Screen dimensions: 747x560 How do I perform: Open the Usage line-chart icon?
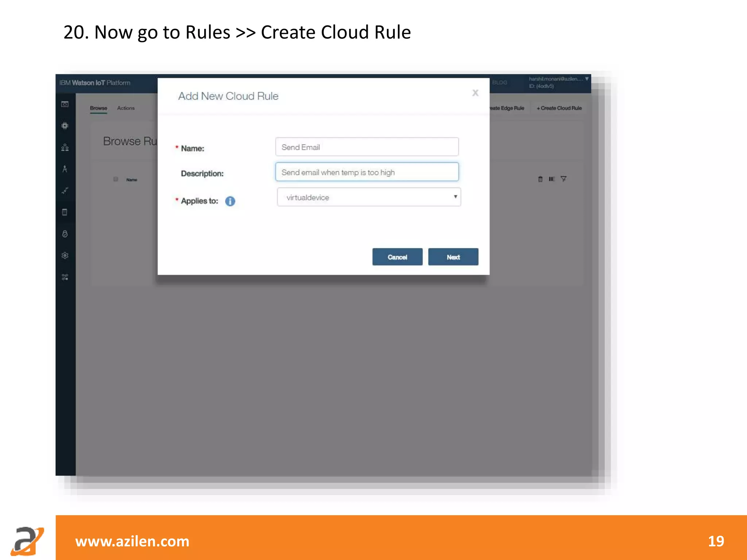(x=65, y=191)
